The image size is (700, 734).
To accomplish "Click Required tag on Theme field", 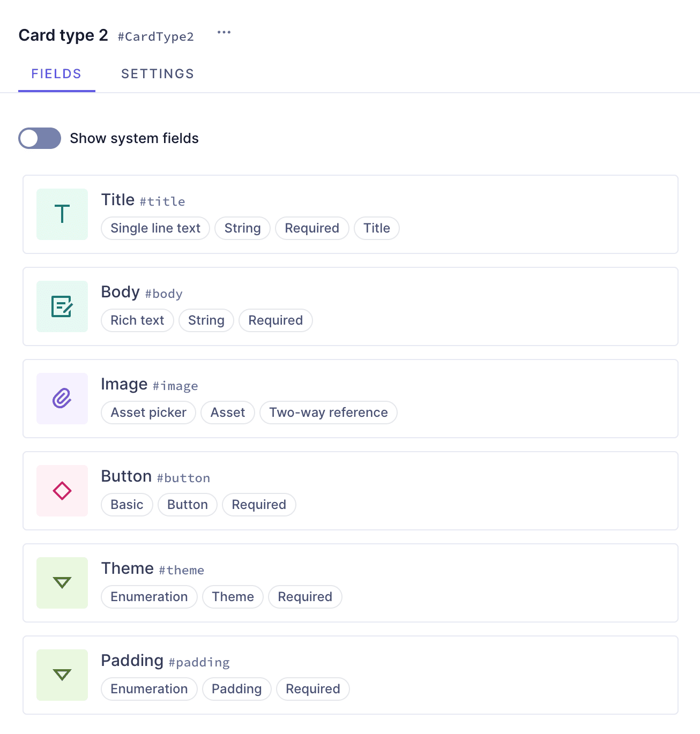I will point(305,597).
